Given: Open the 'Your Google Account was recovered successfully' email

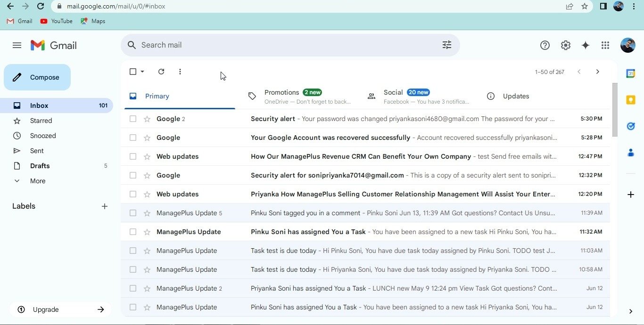Looking at the screenshot, I should point(365,138).
